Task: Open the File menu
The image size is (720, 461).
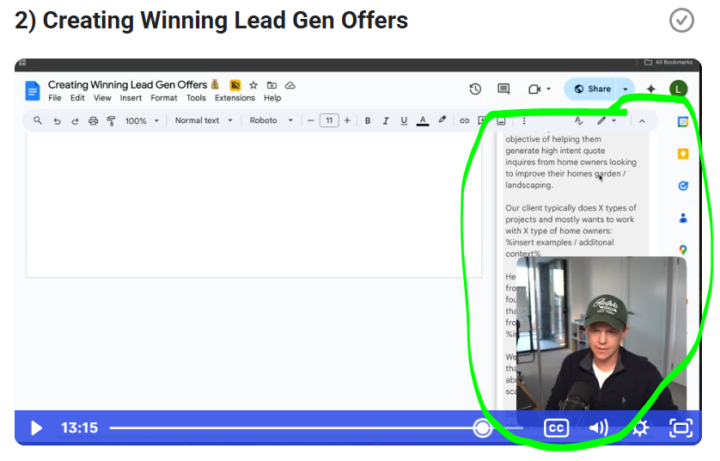Action: coord(55,98)
